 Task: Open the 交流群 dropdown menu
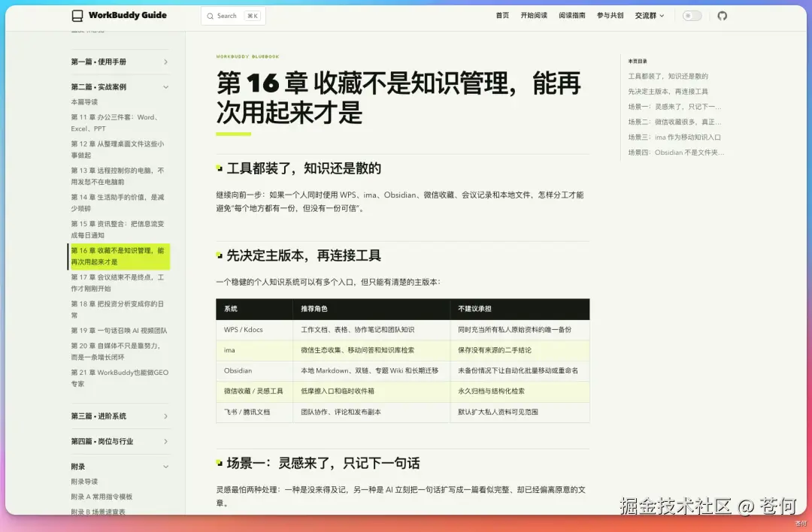pos(650,16)
